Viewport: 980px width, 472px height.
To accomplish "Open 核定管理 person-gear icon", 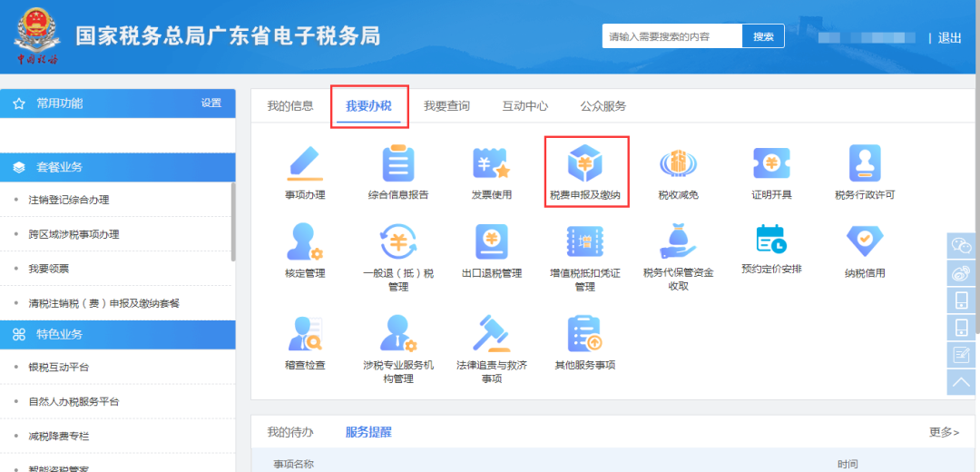I will point(304,241).
